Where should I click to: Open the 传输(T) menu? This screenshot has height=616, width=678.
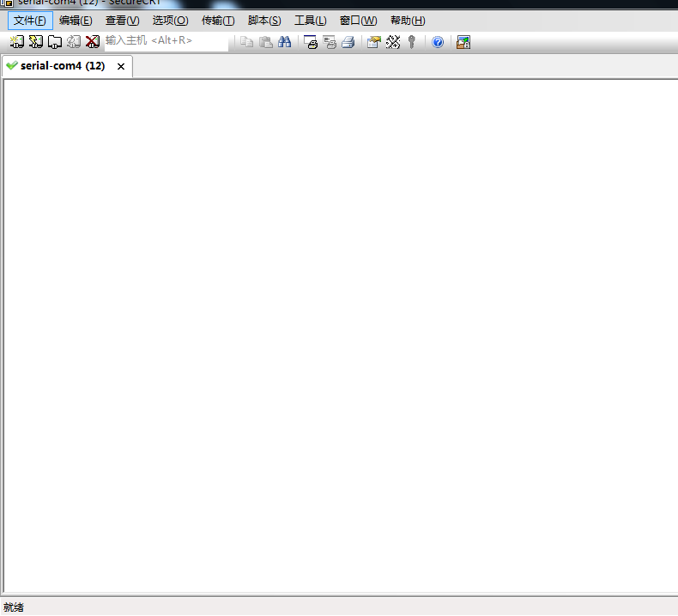coord(218,21)
